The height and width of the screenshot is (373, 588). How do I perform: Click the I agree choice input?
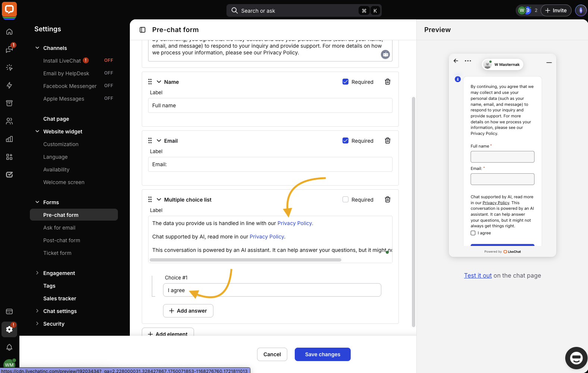[272, 290]
